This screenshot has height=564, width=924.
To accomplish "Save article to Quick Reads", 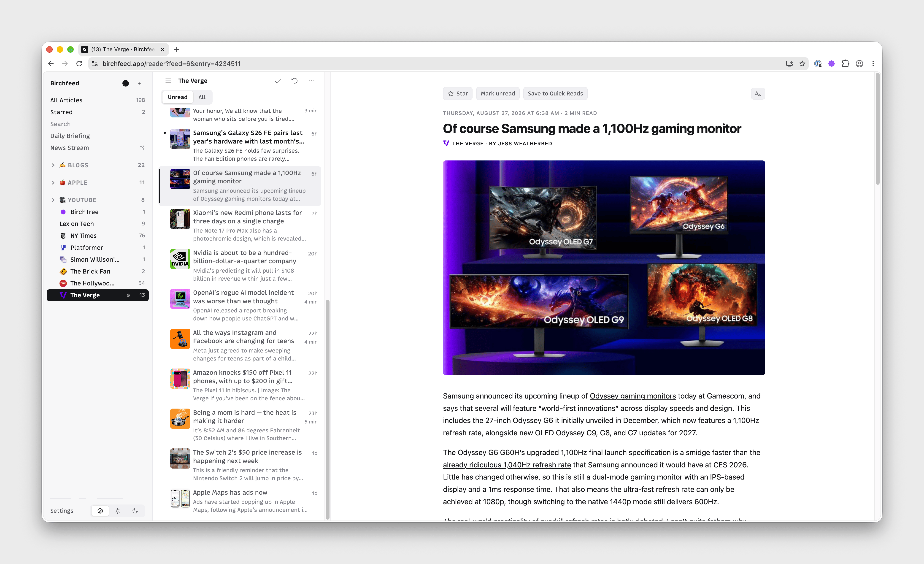I will [555, 94].
